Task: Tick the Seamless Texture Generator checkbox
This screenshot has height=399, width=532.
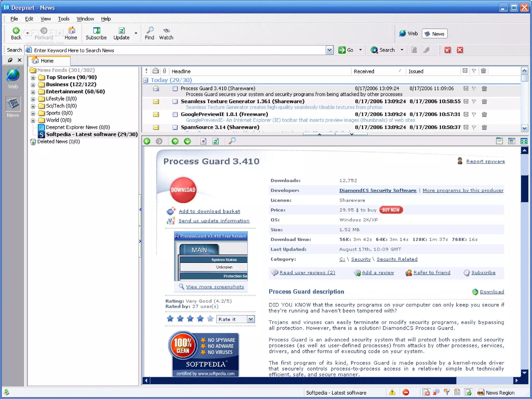Action: point(175,102)
